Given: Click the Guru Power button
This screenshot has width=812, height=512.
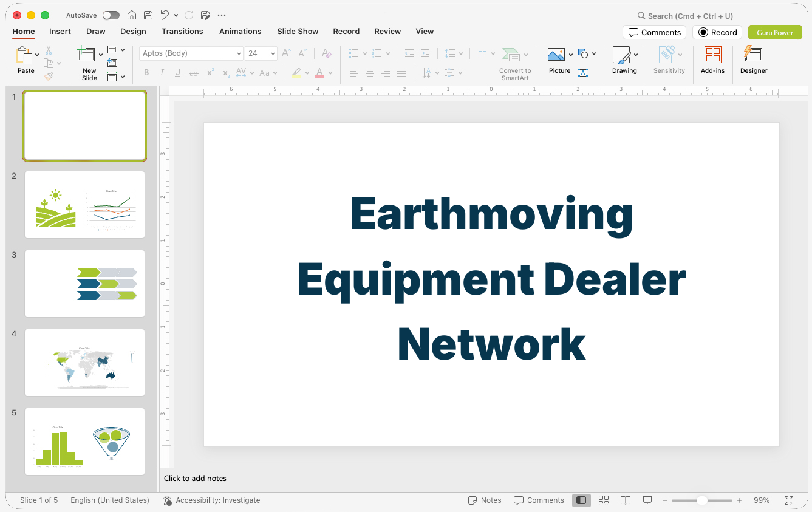Looking at the screenshot, I should pyautogui.click(x=775, y=32).
